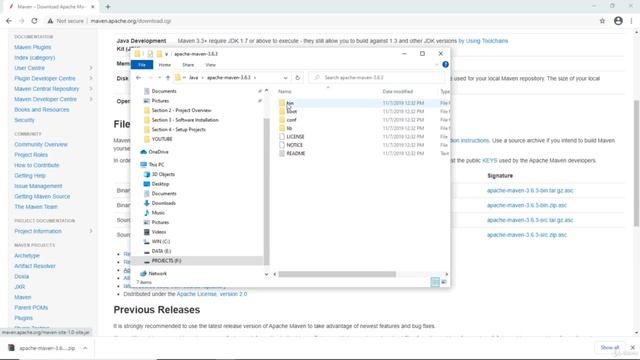Select OneDrive in navigation pane

158,152
